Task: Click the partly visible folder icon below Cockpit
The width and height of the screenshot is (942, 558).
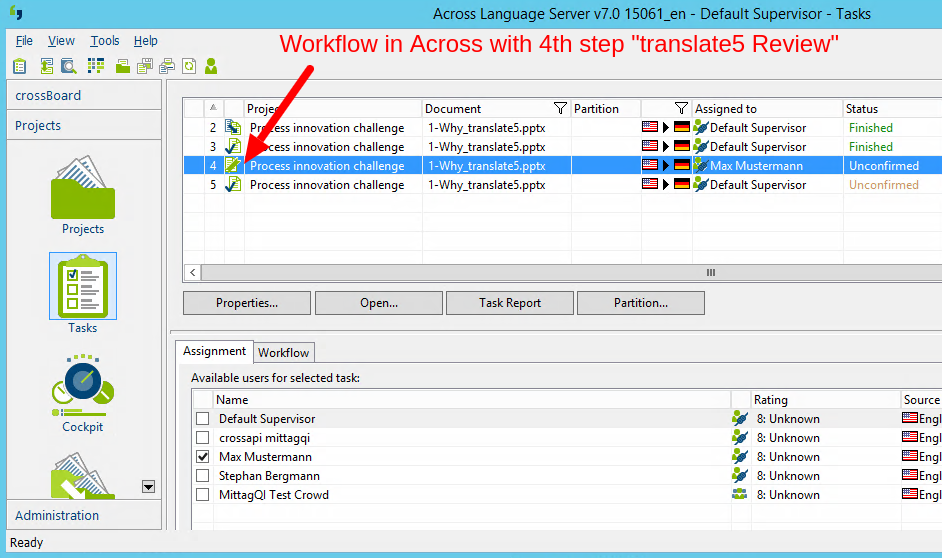Action: 83,476
